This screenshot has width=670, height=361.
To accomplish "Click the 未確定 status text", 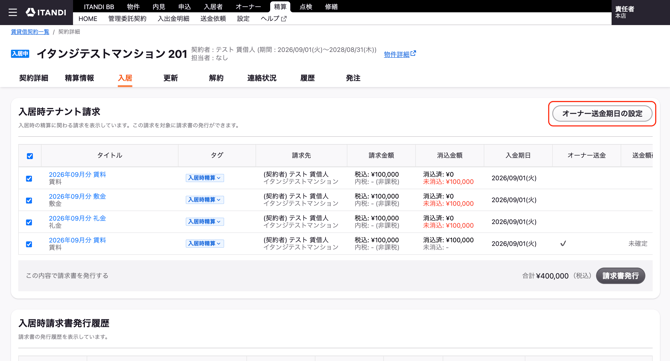I will (x=638, y=244).
